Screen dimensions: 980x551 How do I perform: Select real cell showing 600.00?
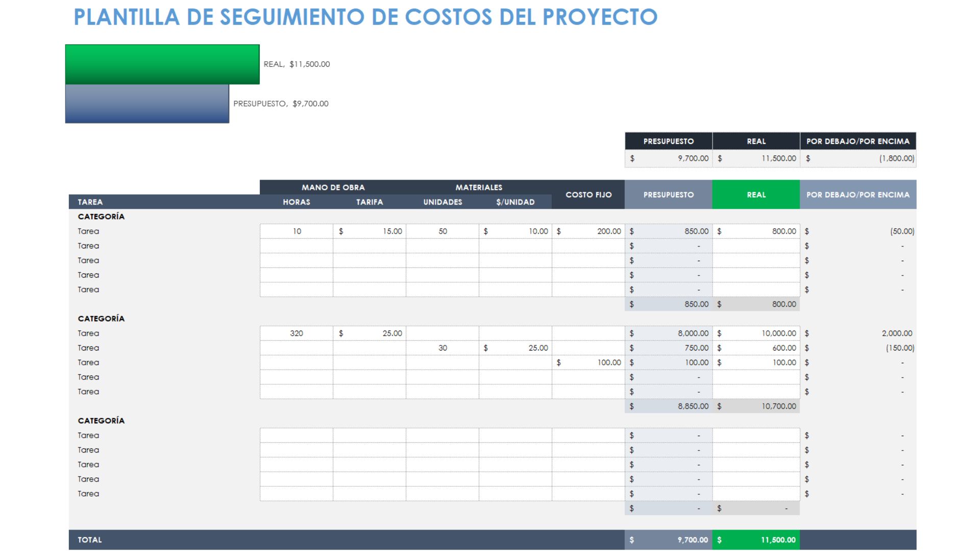tap(756, 348)
